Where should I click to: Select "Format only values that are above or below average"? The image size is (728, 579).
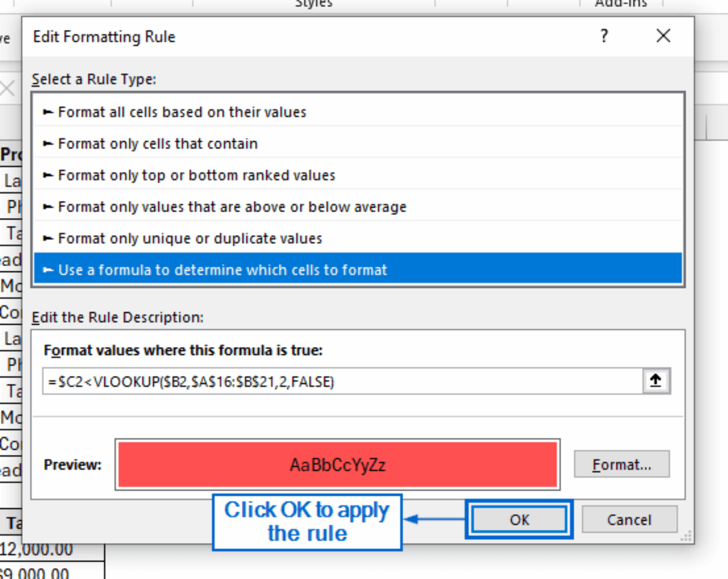pyautogui.click(x=232, y=207)
